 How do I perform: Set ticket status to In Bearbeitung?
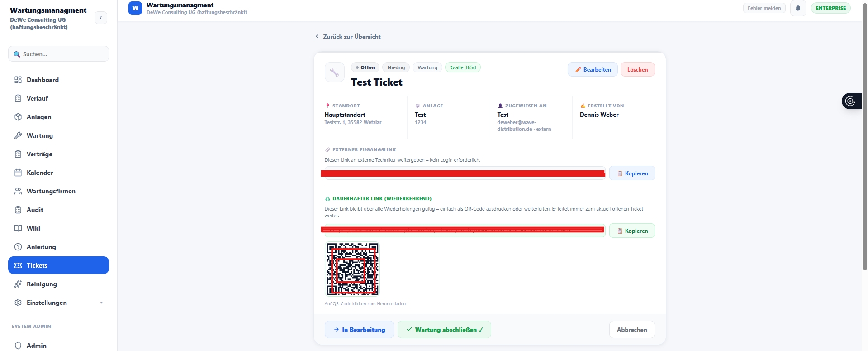click(359, 330)
